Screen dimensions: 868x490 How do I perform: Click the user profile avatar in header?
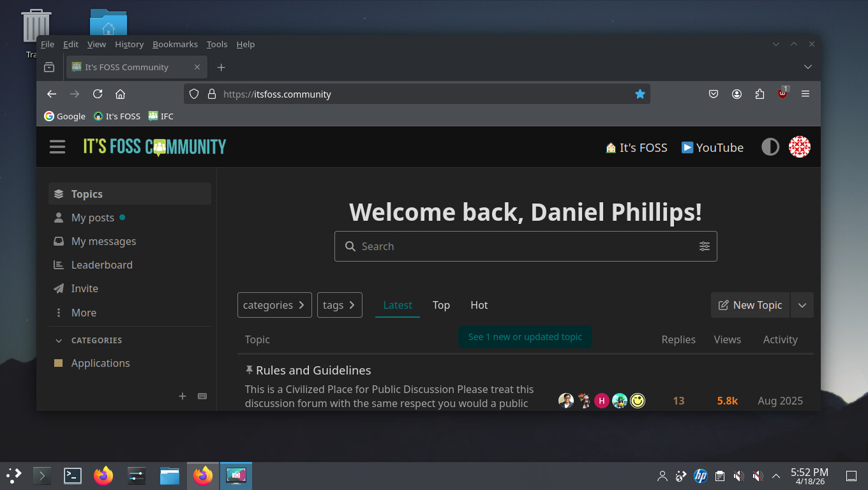[799, 147]
